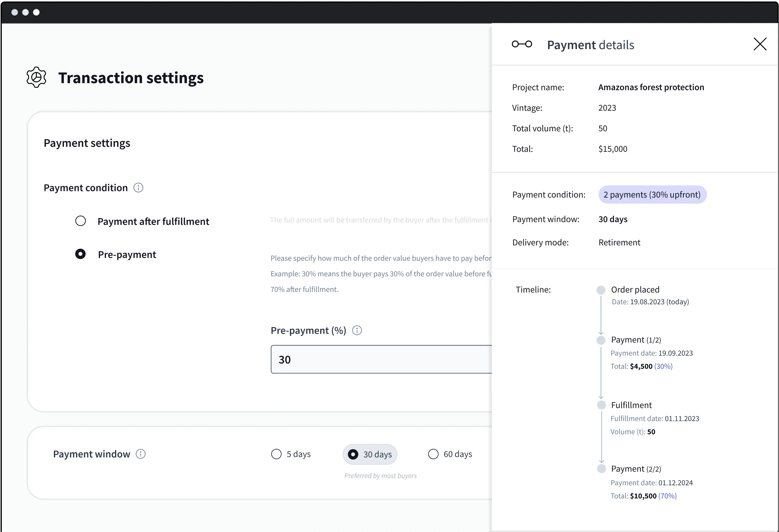
Task: Click the (30%) percentage label
Action: pyautogui.click(x=663, y=366)
